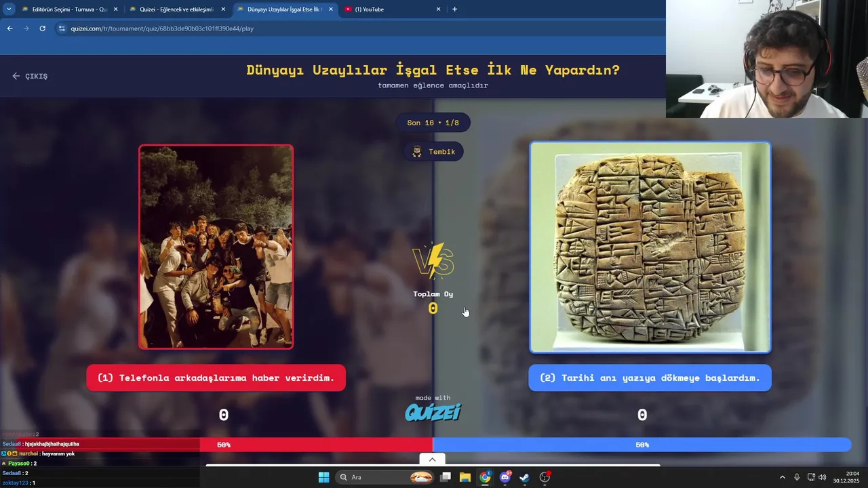Go back with the browser back arrow

pos(9,28)
